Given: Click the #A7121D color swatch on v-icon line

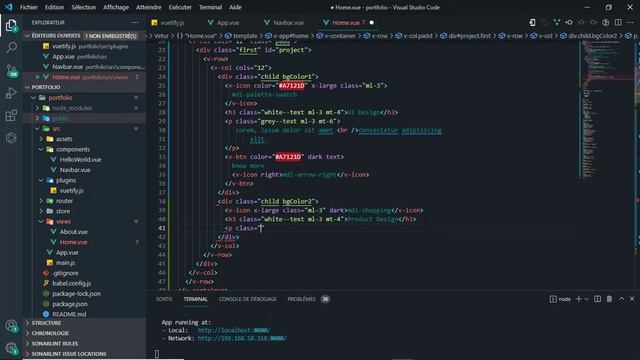Looking at the screenshot, I should 291,86.
